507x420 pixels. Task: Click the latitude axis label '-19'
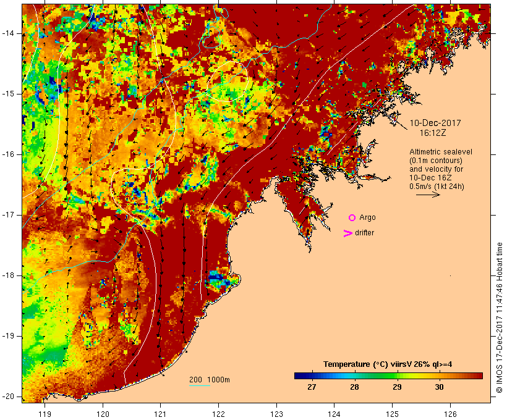pos(8,336)
